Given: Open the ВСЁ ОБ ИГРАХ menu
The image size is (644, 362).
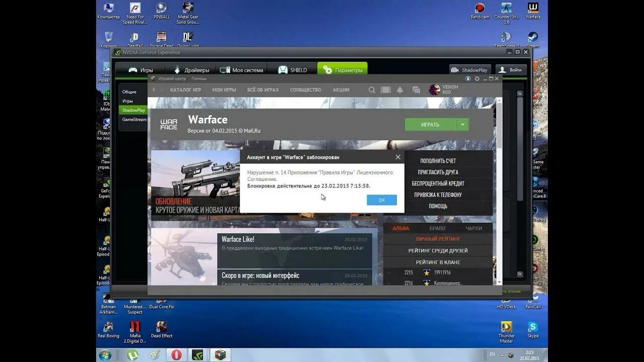Looking at the screenshot, I should click(263, 90).
